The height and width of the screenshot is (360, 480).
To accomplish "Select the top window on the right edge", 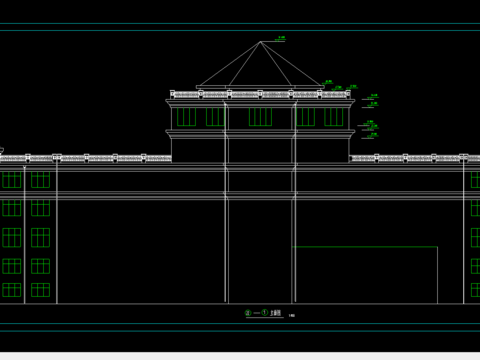I will tap(475, 180).
